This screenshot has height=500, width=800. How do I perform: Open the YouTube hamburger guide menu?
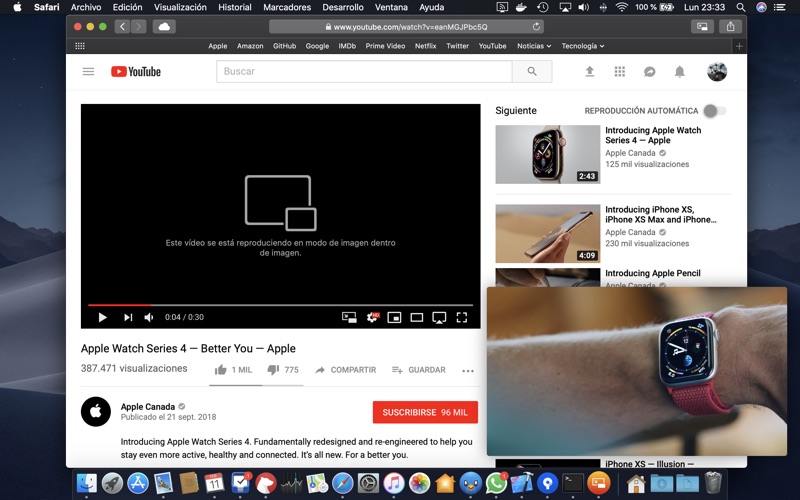tap(88, 71)
